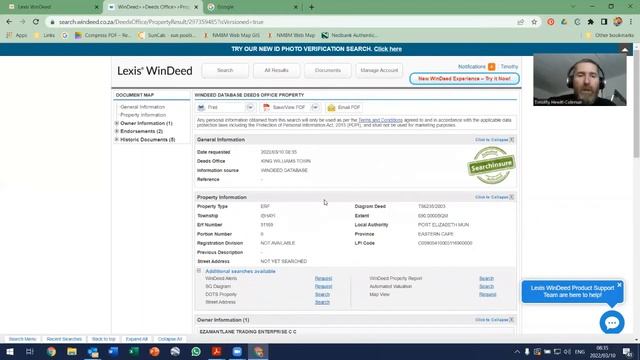Viewport: 640px width, 360px height.
Task: Open Task View on the taskbar
Action: (x=29, y=351)
